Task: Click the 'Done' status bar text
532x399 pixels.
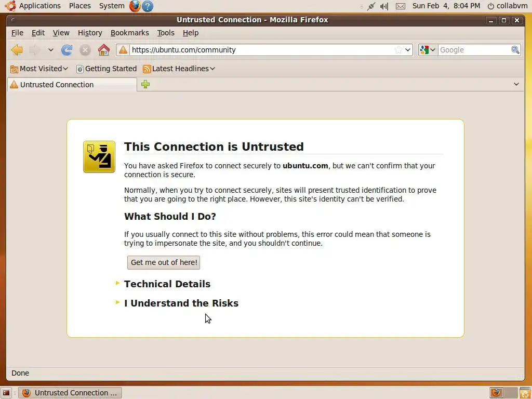Action: [x=20, y=373]
